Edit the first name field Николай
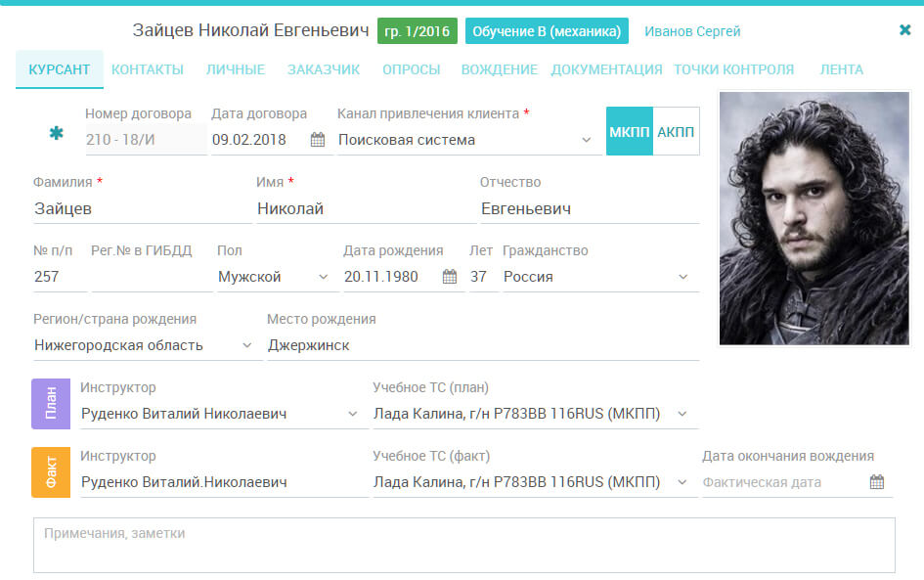924x580 pixels. click(367, 208)
